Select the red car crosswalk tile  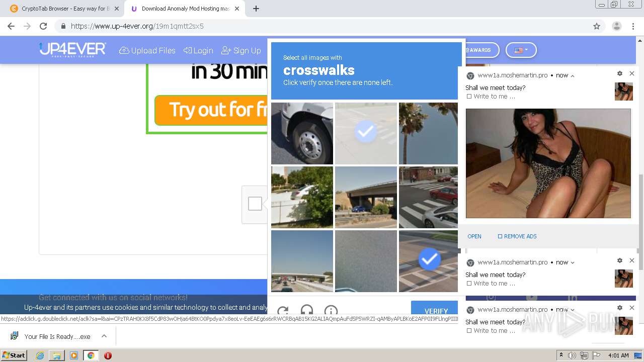tap(428, 197)
